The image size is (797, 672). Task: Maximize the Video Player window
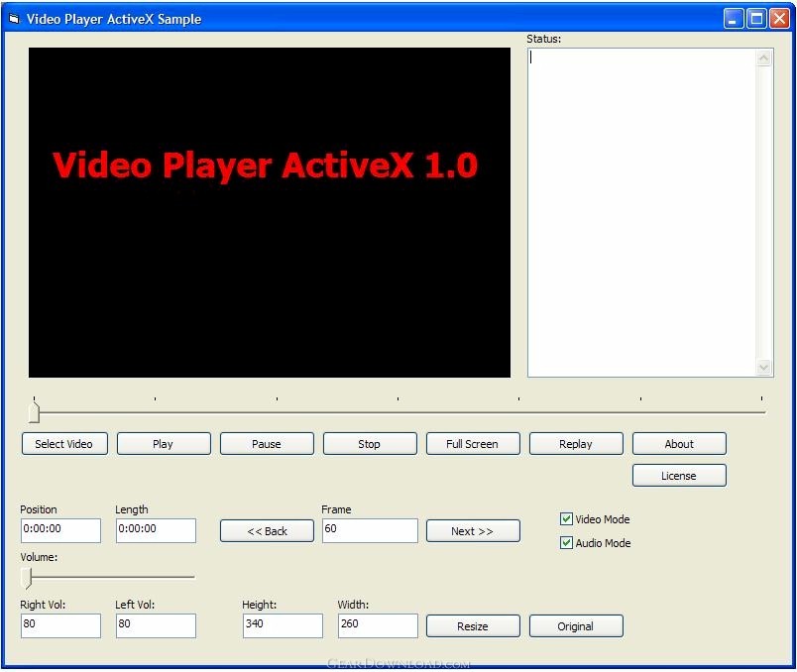tap(756, 19)
